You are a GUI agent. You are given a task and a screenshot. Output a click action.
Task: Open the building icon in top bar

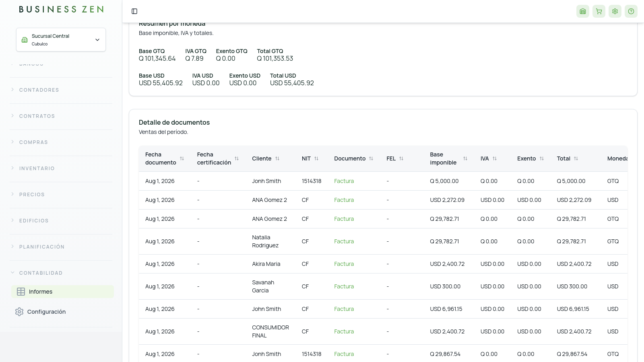click(583, 11)
